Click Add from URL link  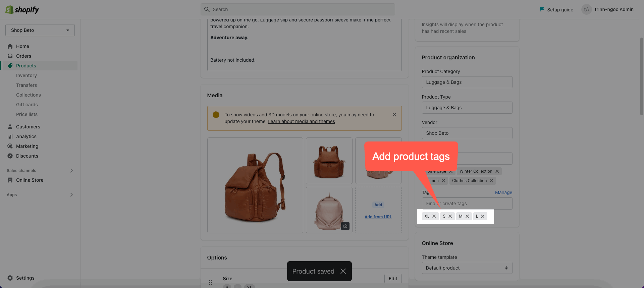[378, 217]
